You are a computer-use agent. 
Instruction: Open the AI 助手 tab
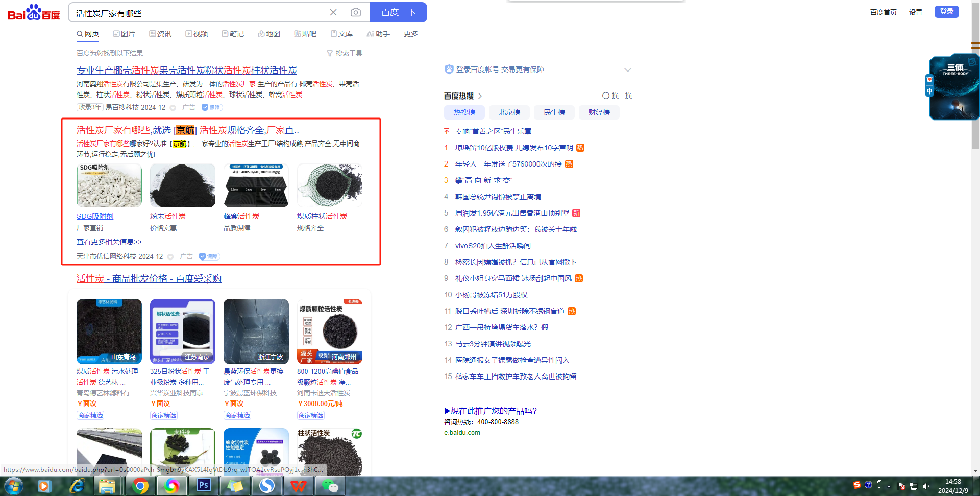click(378, 34)
